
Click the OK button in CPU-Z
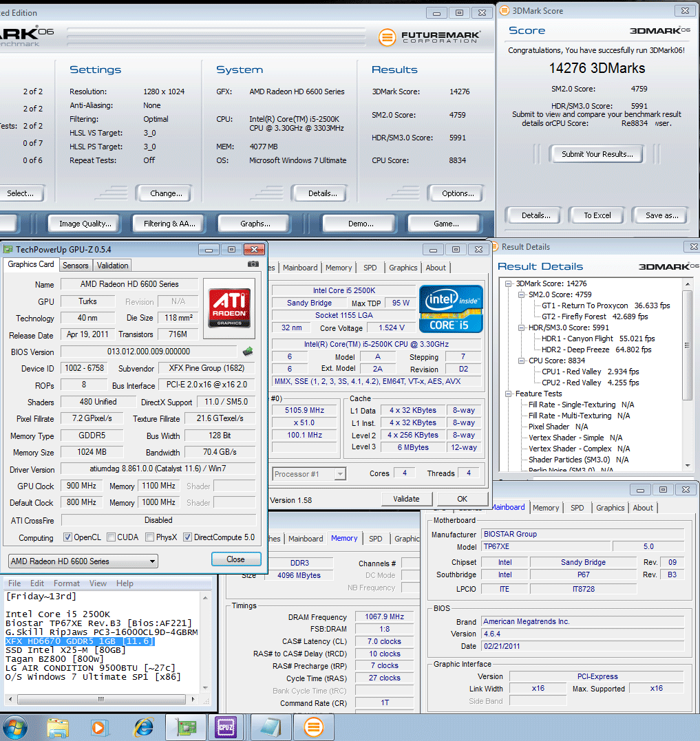tap(462, 499)
